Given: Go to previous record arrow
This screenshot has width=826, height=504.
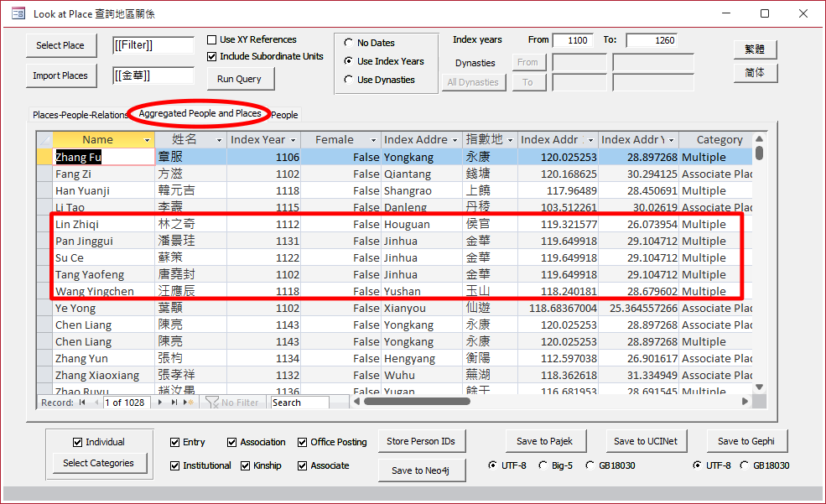Looking at the screenshot, I should pos(95,403).
